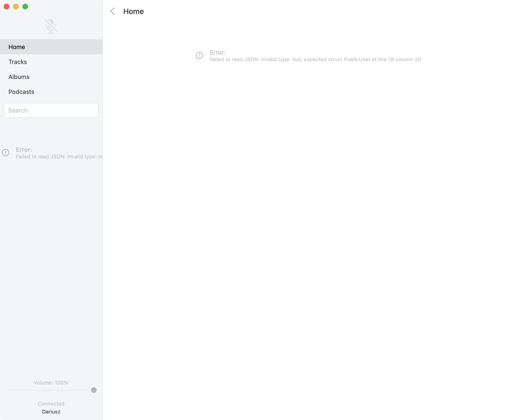513x420 pixels.
Task: Click the Home page title heading
Action: pyautogui.click(x=134, y=11)
